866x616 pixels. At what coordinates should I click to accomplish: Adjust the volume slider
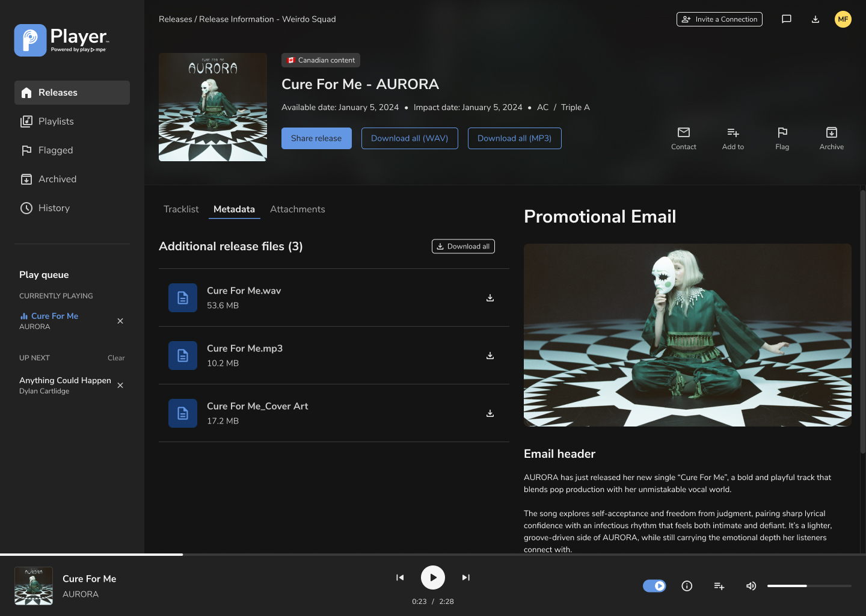[x=806, y=586]
